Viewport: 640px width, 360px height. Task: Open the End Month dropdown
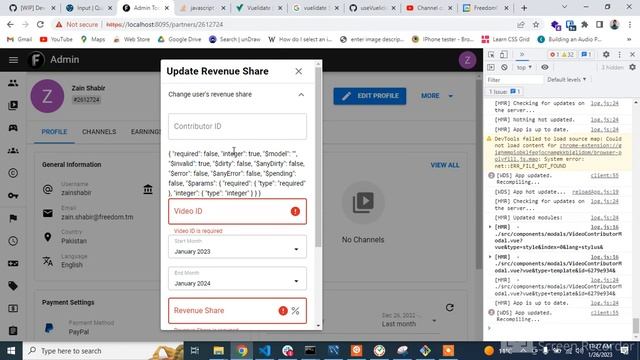[237, 278]
